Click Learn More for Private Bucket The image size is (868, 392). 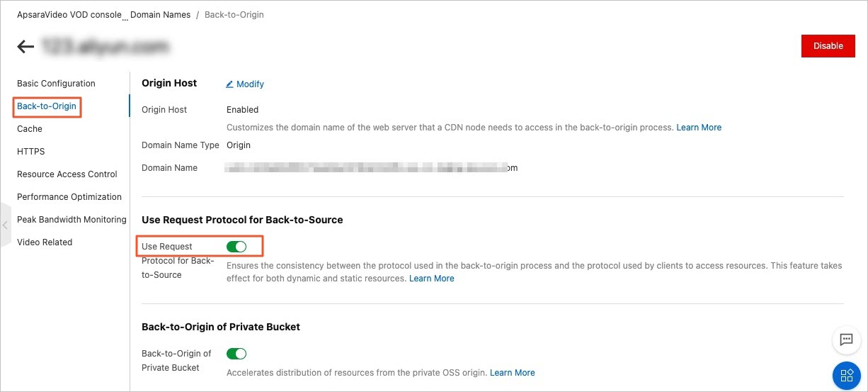(x=513, y=373)
